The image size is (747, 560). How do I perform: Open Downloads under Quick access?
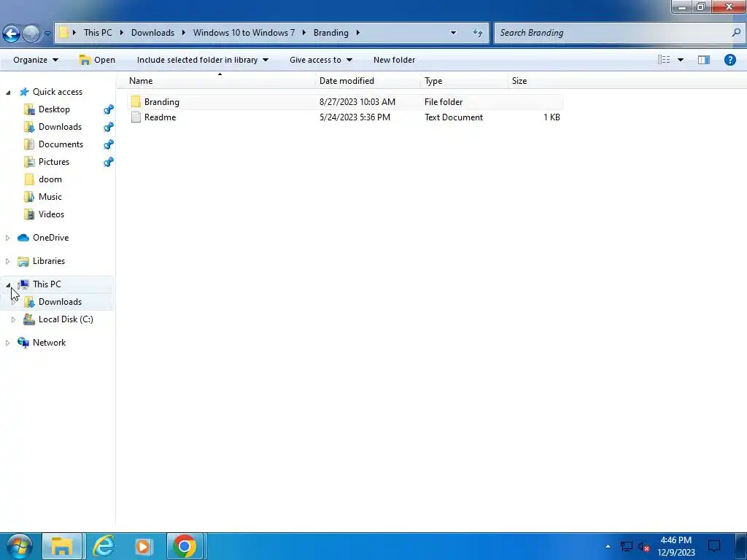pos(60,127)
